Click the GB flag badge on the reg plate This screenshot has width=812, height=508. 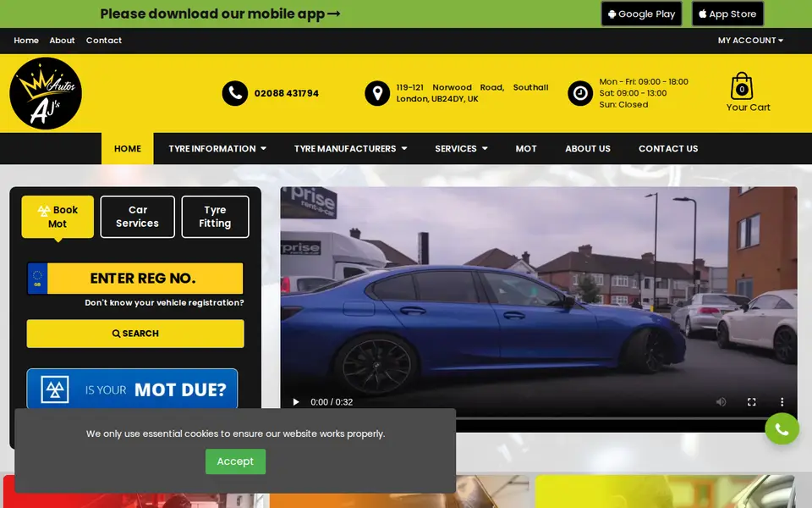coord(37,279)
